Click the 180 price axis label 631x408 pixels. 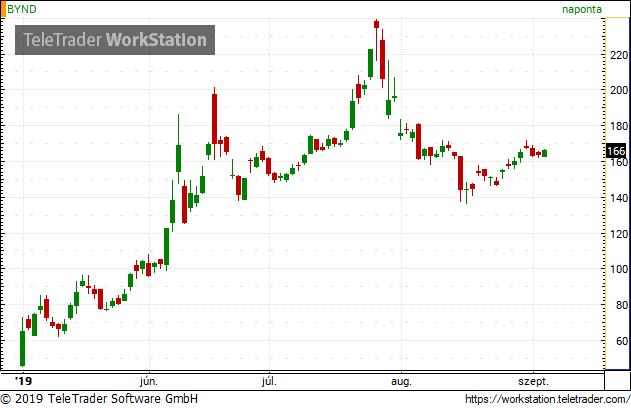point(619,126)
